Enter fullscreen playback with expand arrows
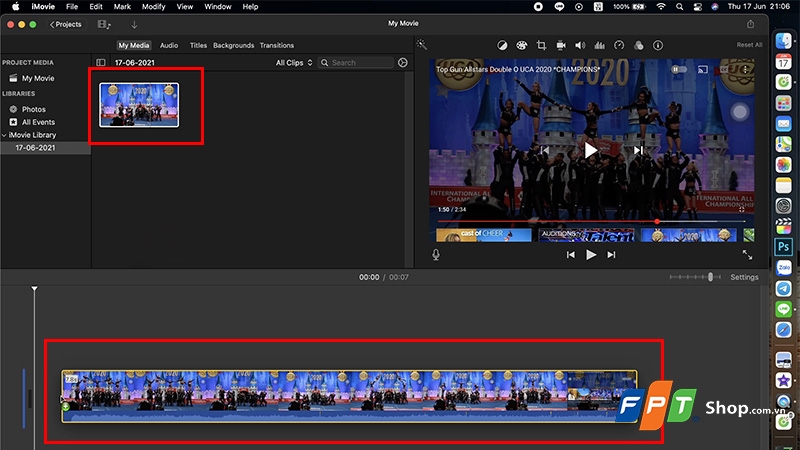Viewport: 800px width, 450px height. tap(747, 255)
